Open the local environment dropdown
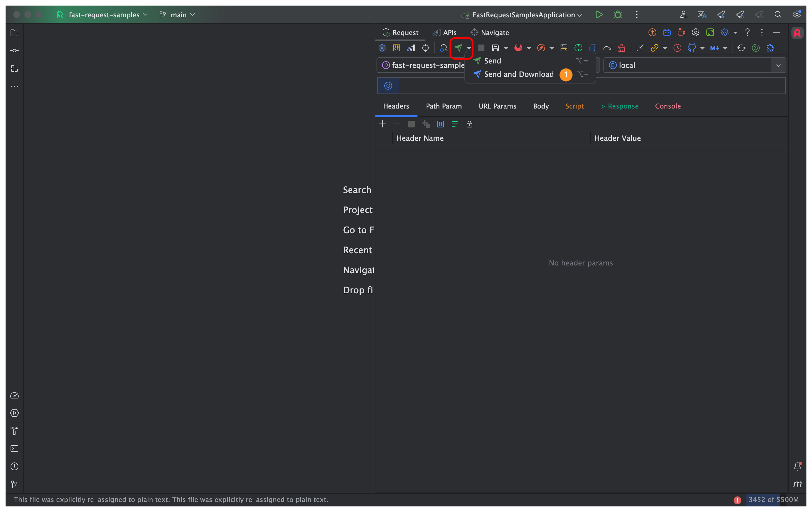This screenshot has width=812, height=512. (779, 65)
